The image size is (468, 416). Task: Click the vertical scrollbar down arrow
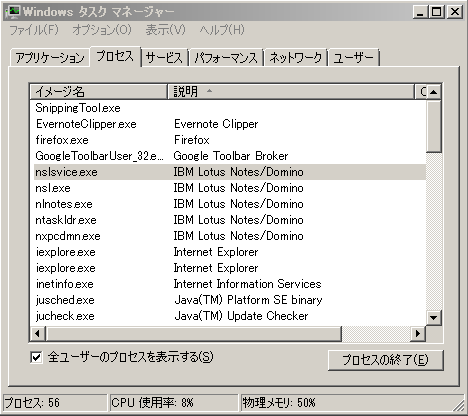tap(433, 317)
